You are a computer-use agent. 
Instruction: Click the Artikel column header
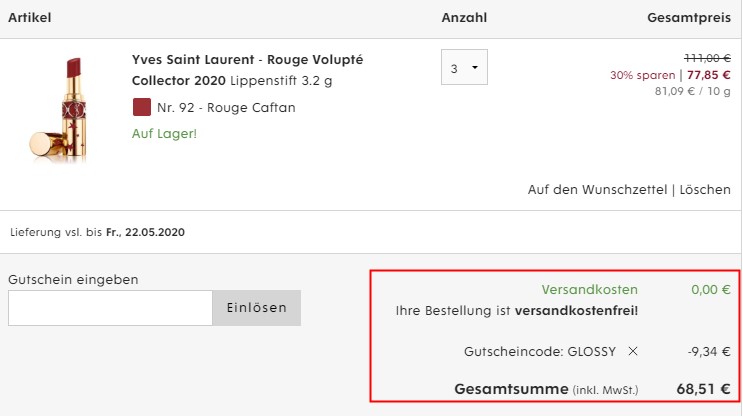(29, 18)
